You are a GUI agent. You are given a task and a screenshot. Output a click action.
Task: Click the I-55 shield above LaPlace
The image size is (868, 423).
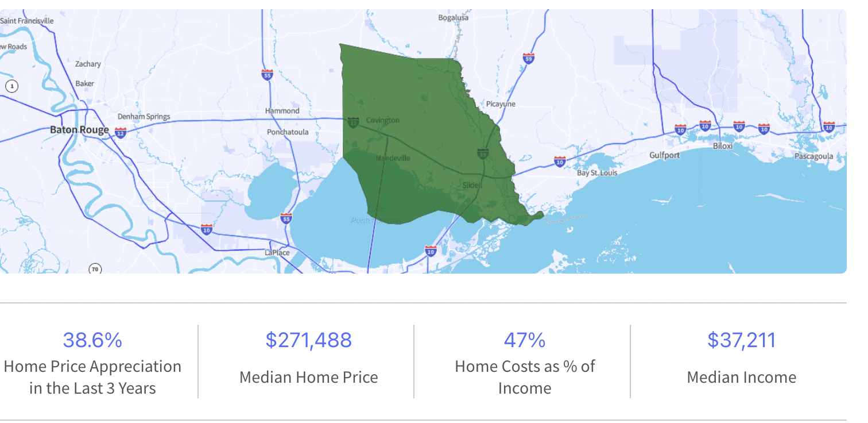pos(286,218)
